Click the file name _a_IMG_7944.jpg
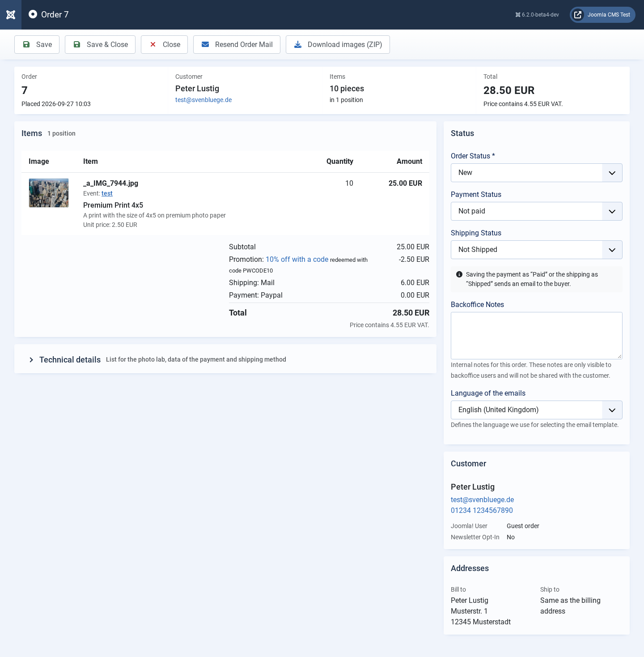 pyautogui.click(x=110, y=183)
